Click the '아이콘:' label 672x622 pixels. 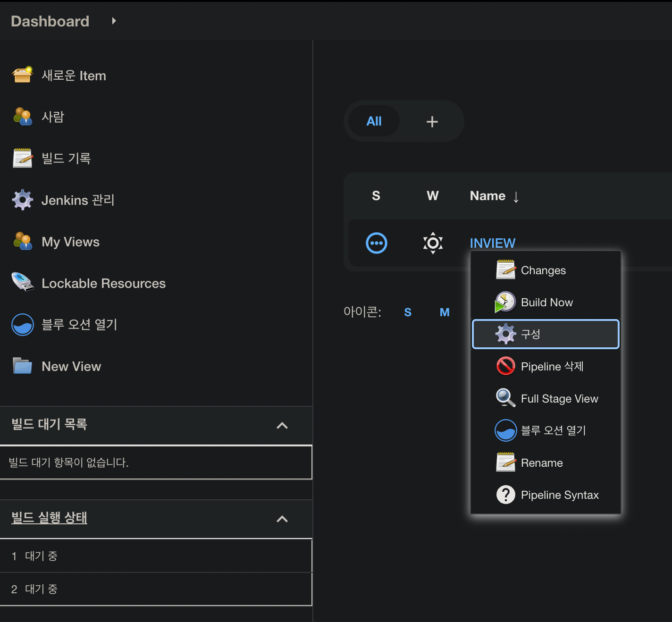tap(362, 312)
